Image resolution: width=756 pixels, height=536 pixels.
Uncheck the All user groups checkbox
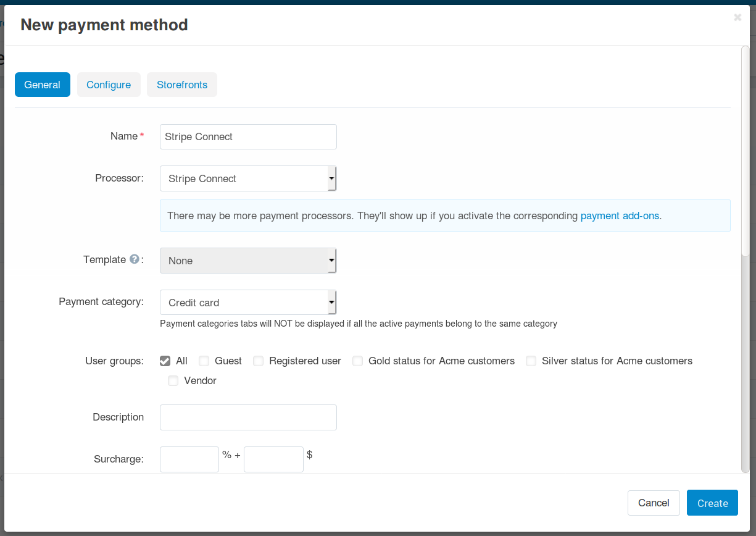[165, 361]
